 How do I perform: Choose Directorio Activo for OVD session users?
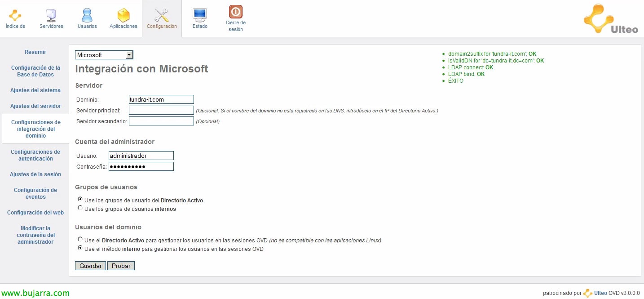click(x=80, y=239)
